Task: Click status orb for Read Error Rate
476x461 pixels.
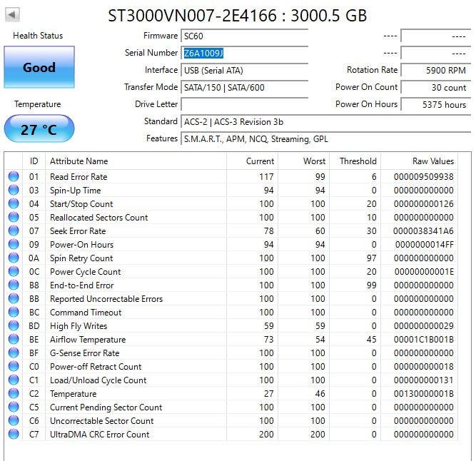Action: [14, 176]
